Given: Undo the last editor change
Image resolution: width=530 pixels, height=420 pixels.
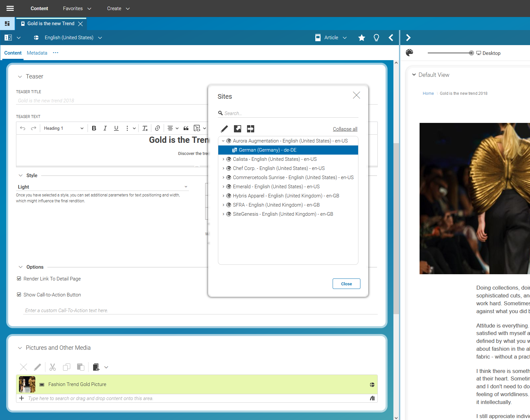Looking at the screenshot, I should pos(23,128).
